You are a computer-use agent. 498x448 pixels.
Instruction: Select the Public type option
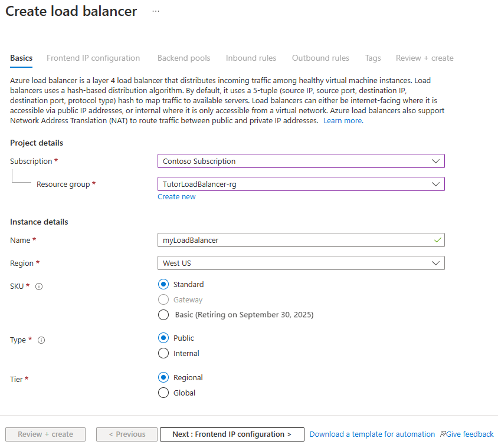[x=163, y=338]
